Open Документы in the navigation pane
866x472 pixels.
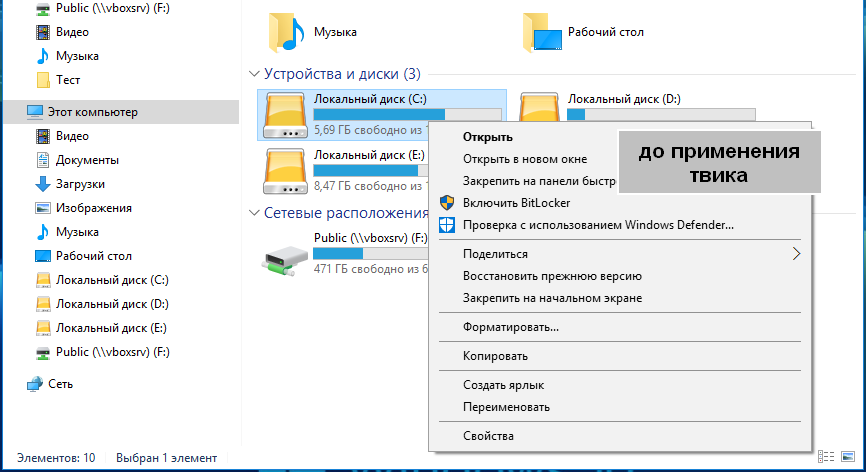tap(87, 160)
